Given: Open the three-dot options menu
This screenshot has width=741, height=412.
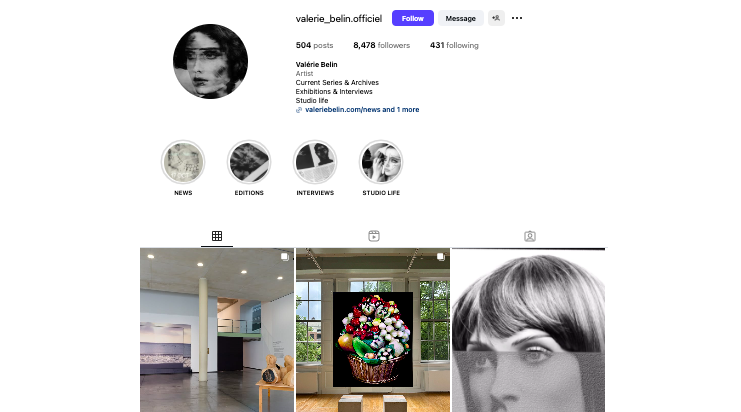Looking at the screenshot, I should (x=517, y=18).
